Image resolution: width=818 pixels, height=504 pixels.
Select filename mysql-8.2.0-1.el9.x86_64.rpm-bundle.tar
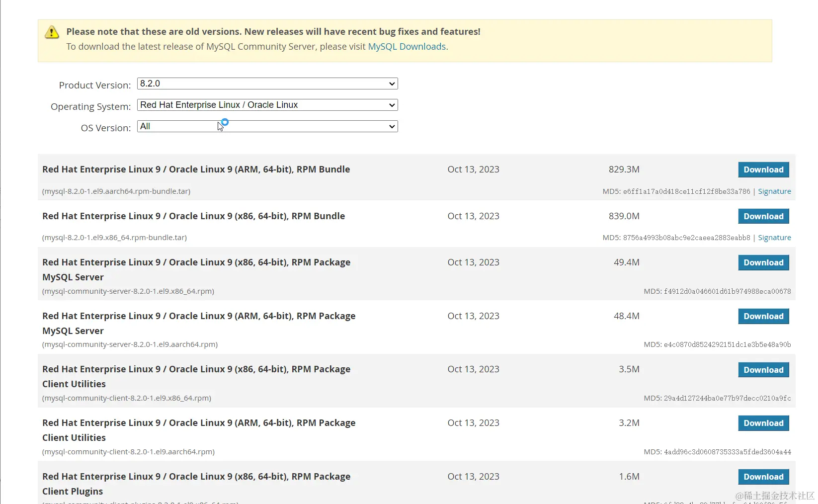(114, 238)
